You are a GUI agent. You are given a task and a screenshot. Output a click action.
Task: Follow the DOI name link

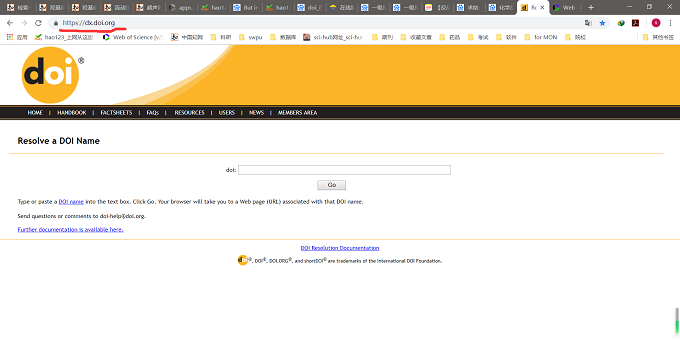71,202
